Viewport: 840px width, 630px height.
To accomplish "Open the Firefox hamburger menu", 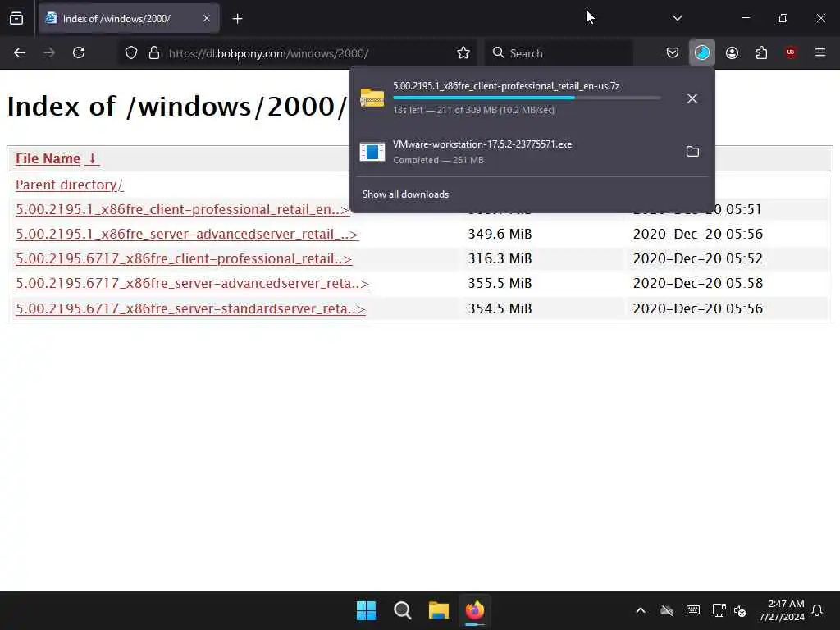I will tap(820, 52).
